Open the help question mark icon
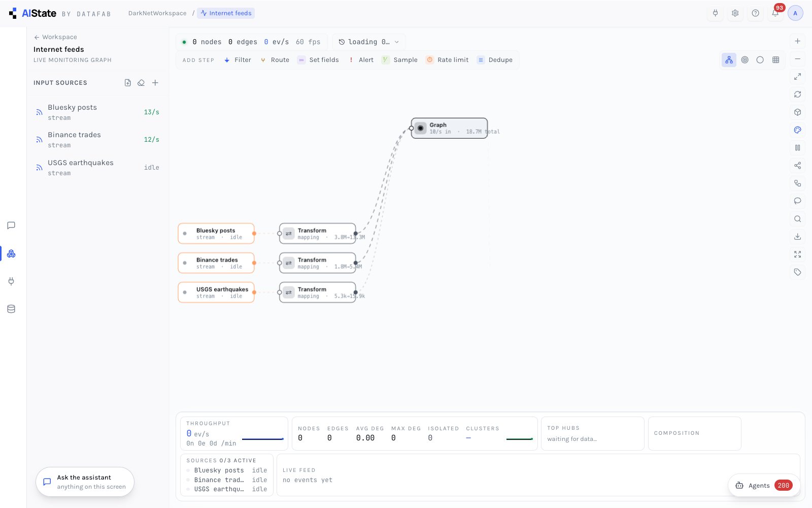The height and width of the screenshot is (508, 812). (755, 13)
